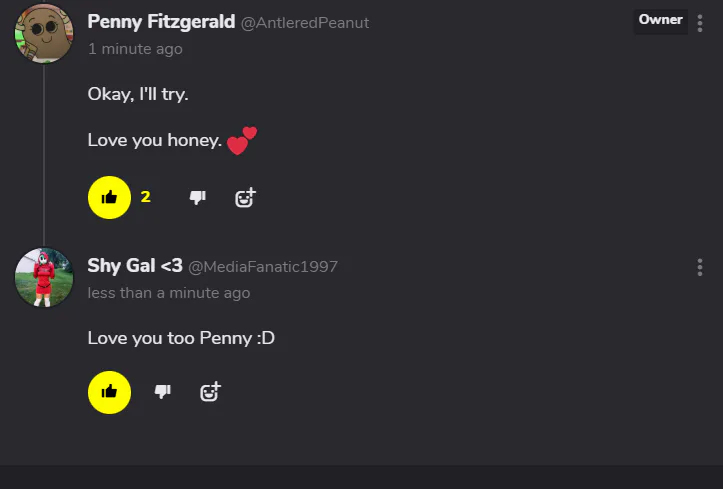Click the "1 minute ago" timestamp
The image size is (723, 489).
pyautogui.click(x=135, y=48)
